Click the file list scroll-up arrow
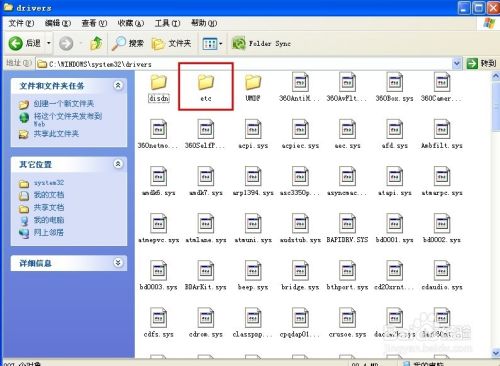 coord(496,76)
